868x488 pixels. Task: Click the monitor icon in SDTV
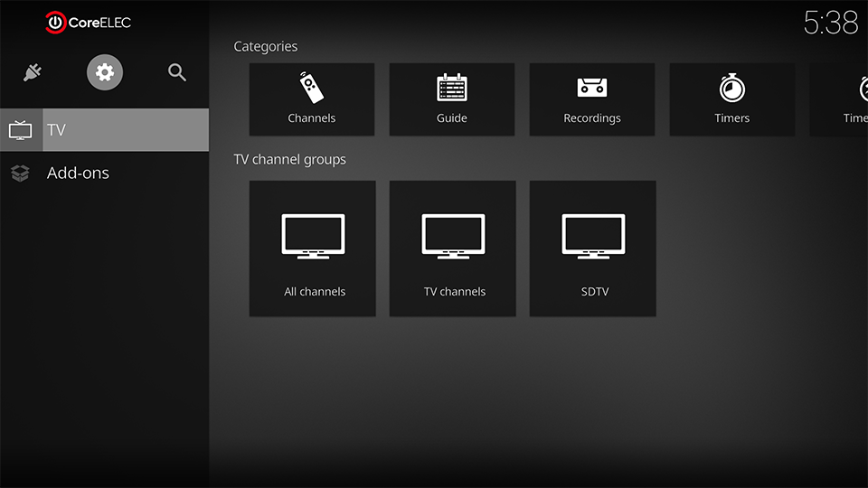593,236
